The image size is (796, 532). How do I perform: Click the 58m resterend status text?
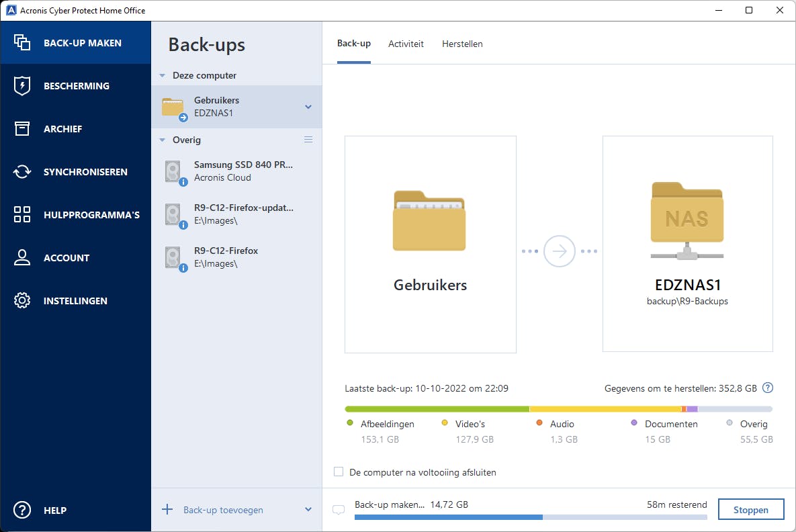(x=676, y=504)
